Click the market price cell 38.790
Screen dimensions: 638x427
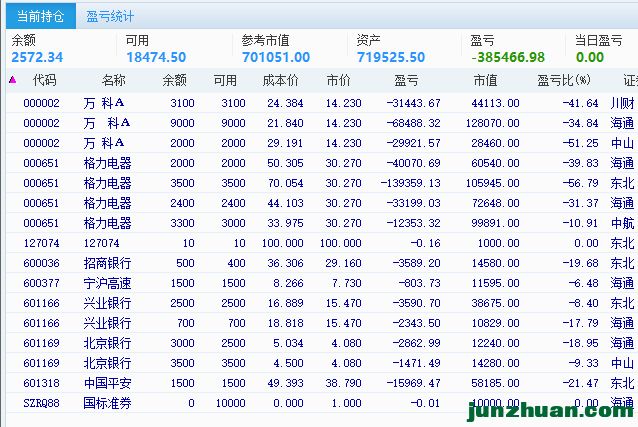point(343,383)
